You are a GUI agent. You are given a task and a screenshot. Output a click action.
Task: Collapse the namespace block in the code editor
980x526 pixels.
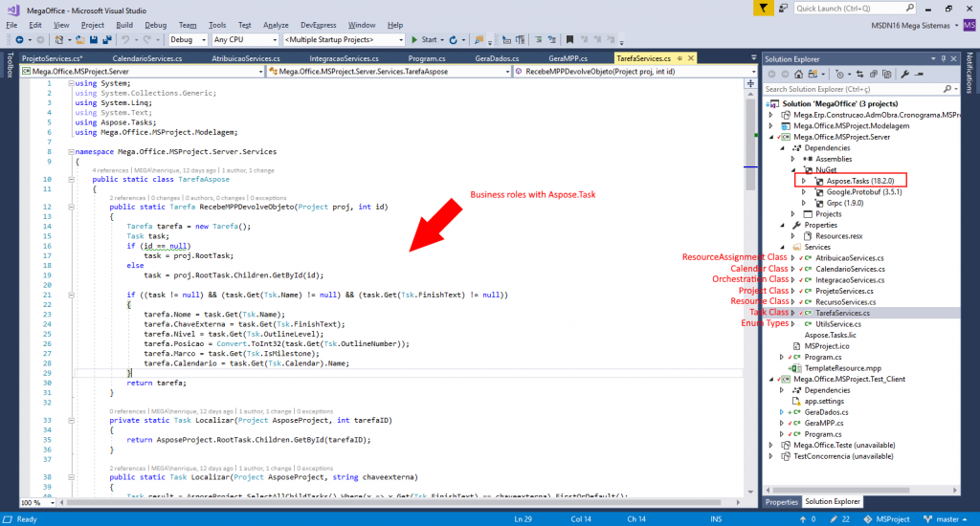[x=71, y=152]
